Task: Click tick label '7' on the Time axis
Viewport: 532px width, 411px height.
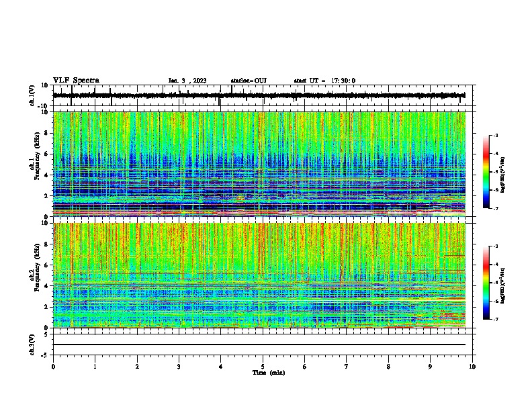Action: point(347,367)
